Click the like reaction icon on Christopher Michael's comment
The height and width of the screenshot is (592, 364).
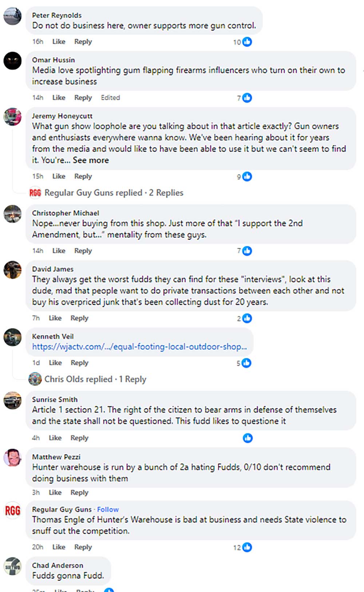247,251
